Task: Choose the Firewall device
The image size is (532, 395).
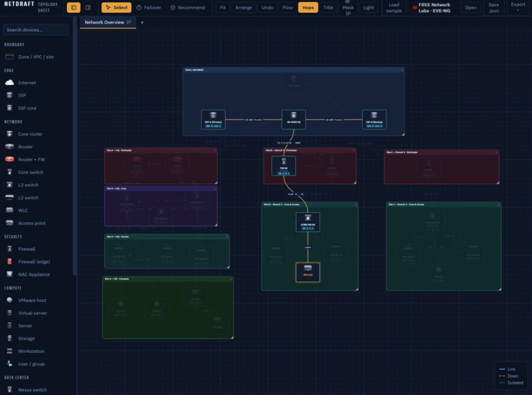Action: 36,249
